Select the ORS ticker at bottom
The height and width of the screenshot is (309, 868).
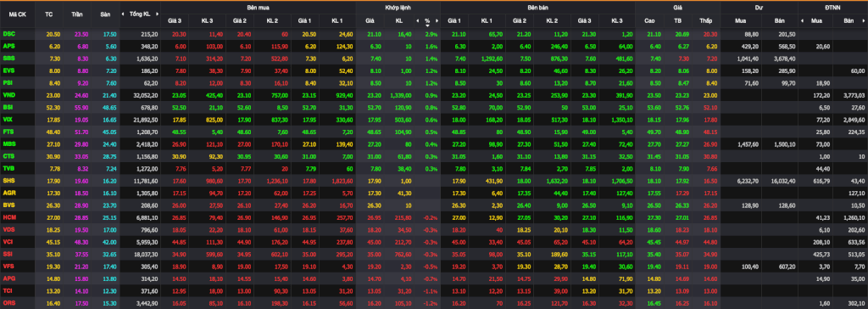point(8,303)
